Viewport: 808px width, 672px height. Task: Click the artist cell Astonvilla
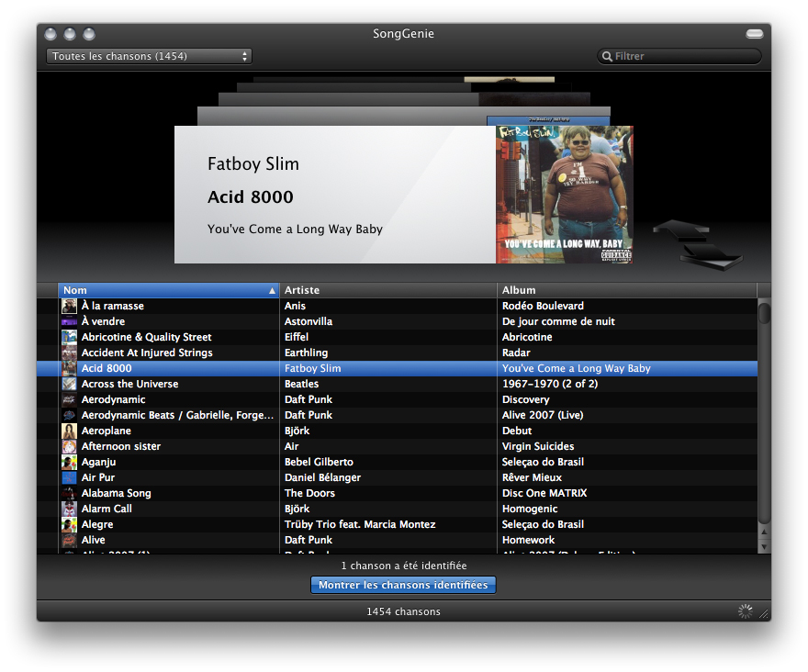[x=309, y=321]
